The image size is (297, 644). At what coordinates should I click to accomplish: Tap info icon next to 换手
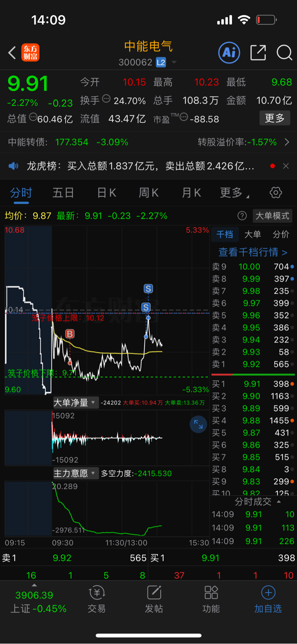106,99
